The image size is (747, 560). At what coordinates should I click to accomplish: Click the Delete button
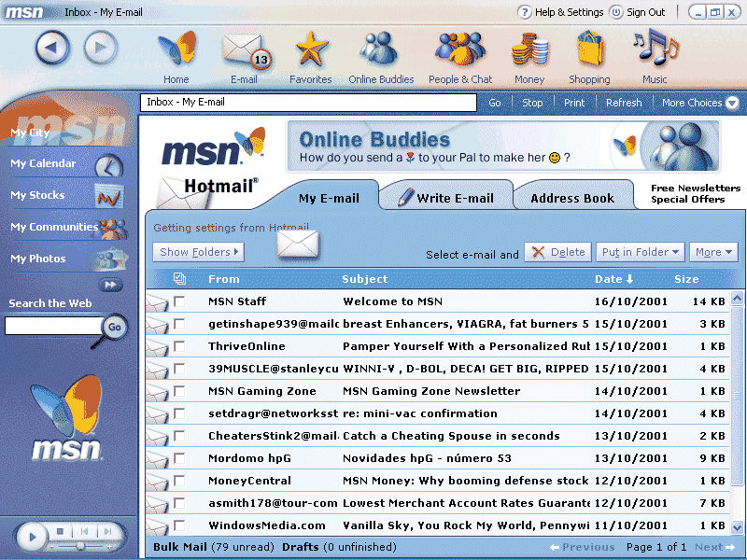click(x=558, y=252)
